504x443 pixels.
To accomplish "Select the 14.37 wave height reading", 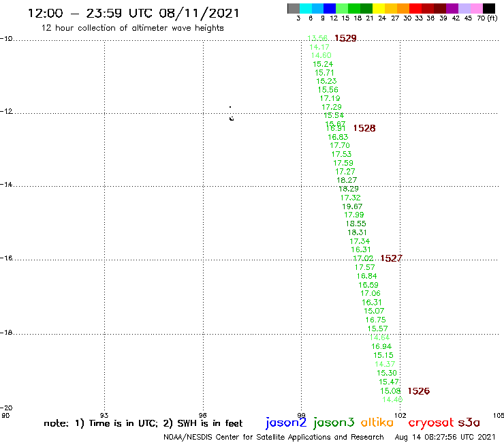I will tap(385, 364).
